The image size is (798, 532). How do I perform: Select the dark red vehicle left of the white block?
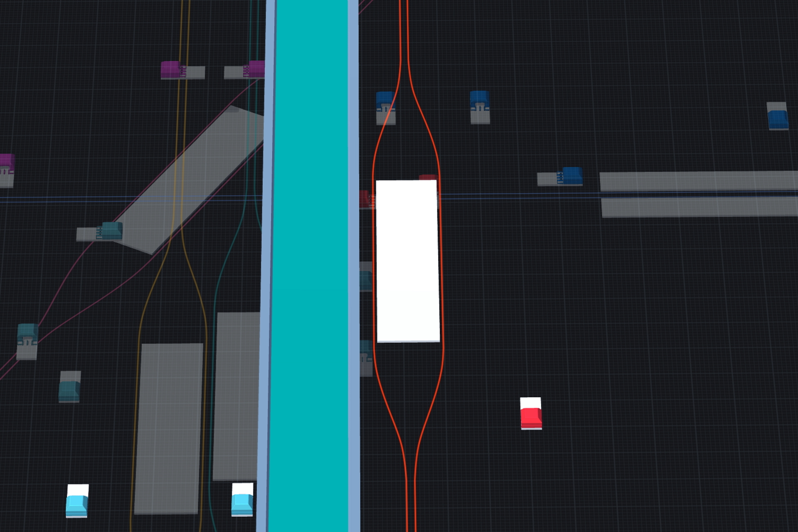[365, 199]
